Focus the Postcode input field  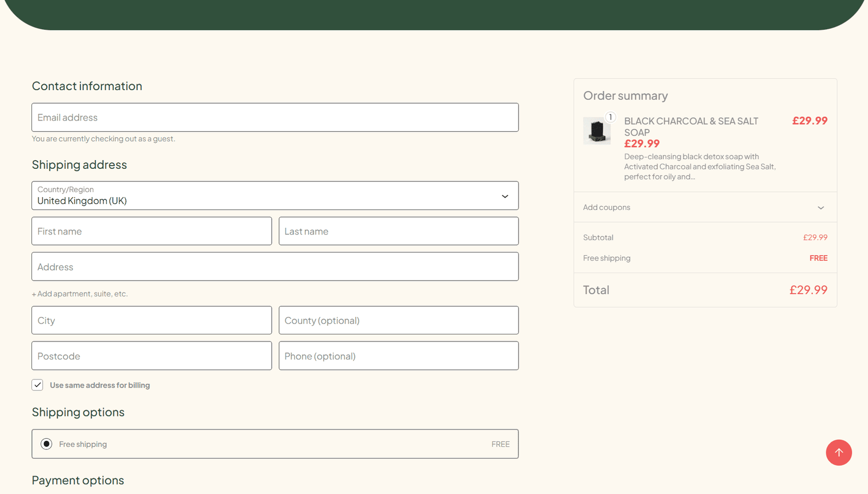pos(151,356)
